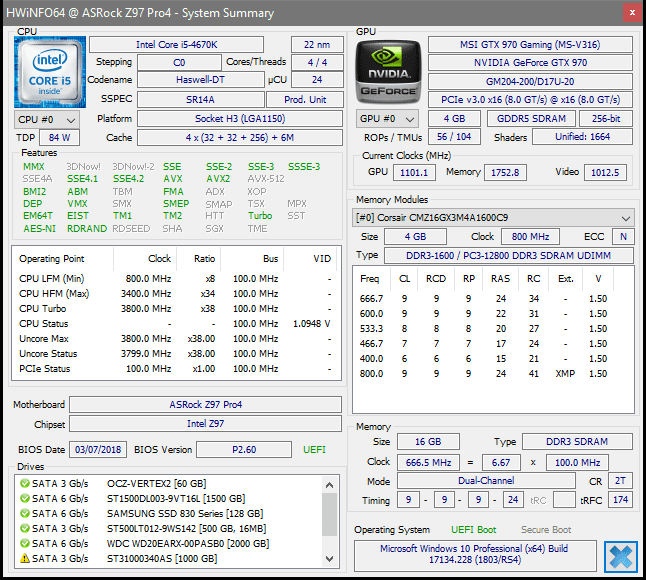Click the status icon for ST500LT012 drive
This screenshot has width=646, height=580.
(x=24, y=528)
